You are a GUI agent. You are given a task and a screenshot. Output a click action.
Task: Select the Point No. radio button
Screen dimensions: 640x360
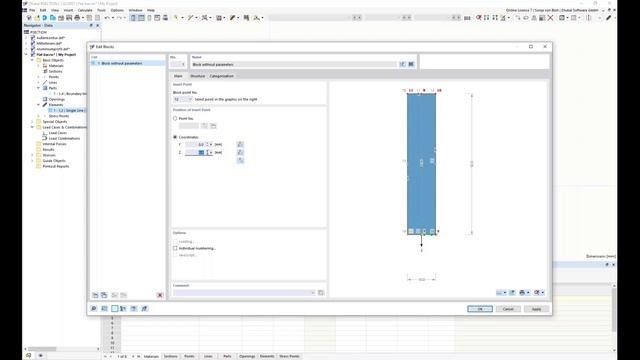tap(175, 118)
